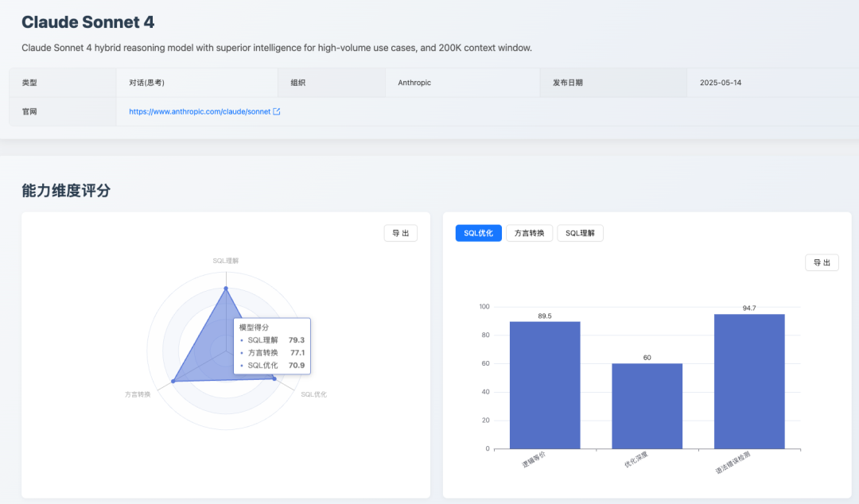The width and height of the screenshot is (859, 504).
Task: Click the external link icon beside the Anthropic URL
Action: [277, 112]
